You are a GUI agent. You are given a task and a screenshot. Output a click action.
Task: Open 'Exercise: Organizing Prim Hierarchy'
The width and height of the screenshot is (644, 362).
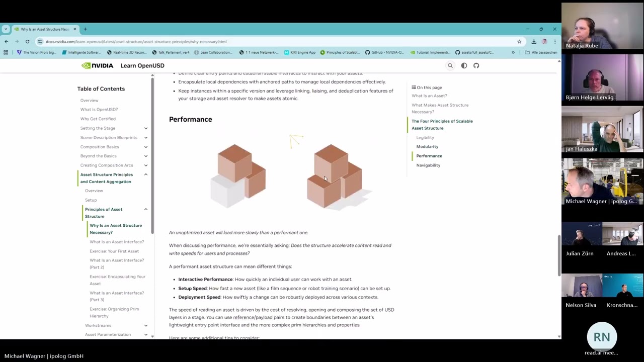(x=114, y=312)
